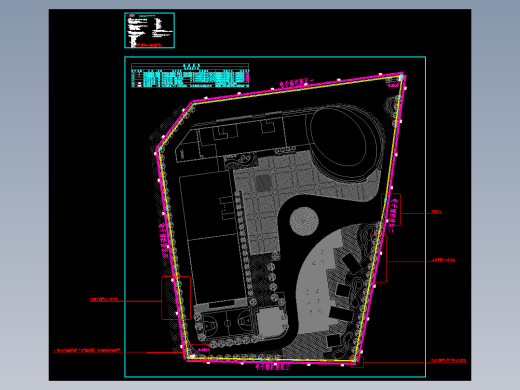The image size is (520, 390).
Task: Select the tall red callout box on the right boundary
Action: coord(379,258)
